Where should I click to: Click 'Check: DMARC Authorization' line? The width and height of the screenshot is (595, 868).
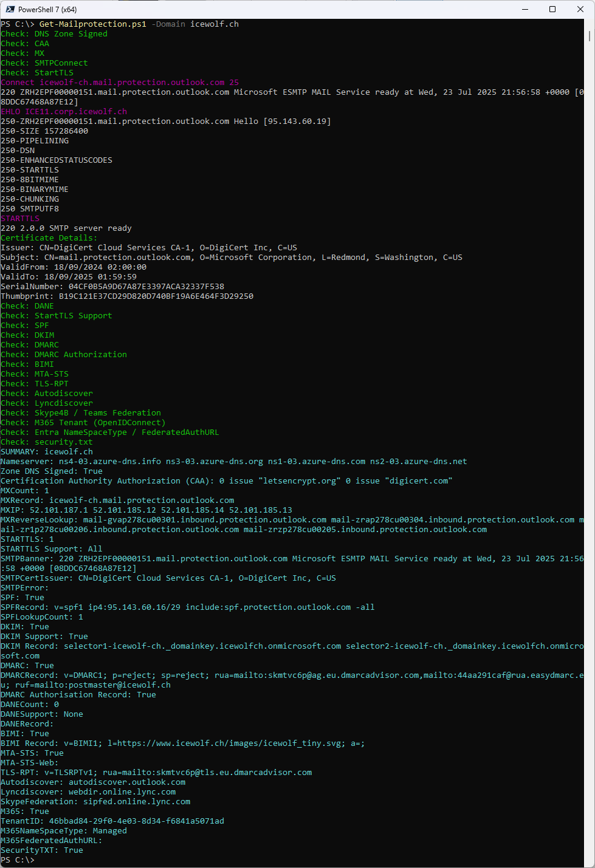click(64, 355)
